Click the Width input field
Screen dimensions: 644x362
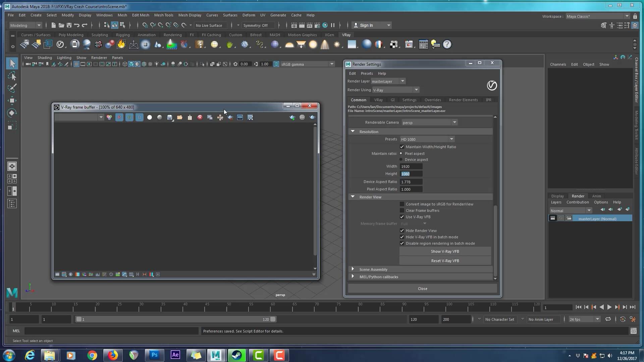pyautogui.click(x=411, y=167)
